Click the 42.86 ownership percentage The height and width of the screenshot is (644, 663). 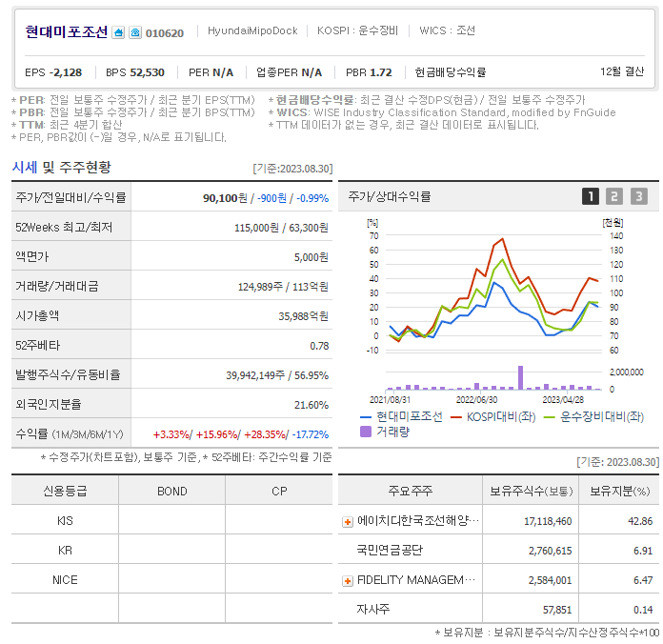[640, 521]
